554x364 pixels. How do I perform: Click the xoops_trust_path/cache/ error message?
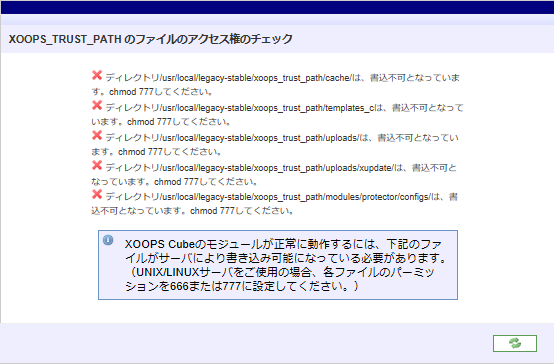pyautogui.click(x=276, y=84)
